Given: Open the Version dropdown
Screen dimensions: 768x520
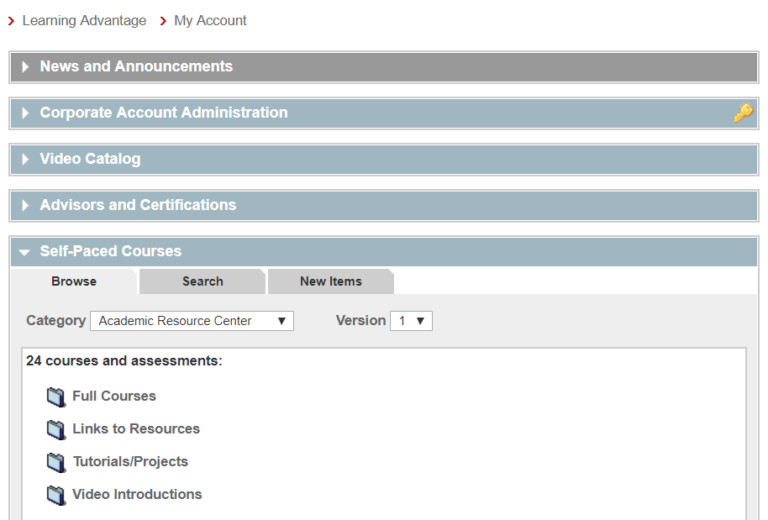Looking at the screenshot, I should tap(411, 321).
